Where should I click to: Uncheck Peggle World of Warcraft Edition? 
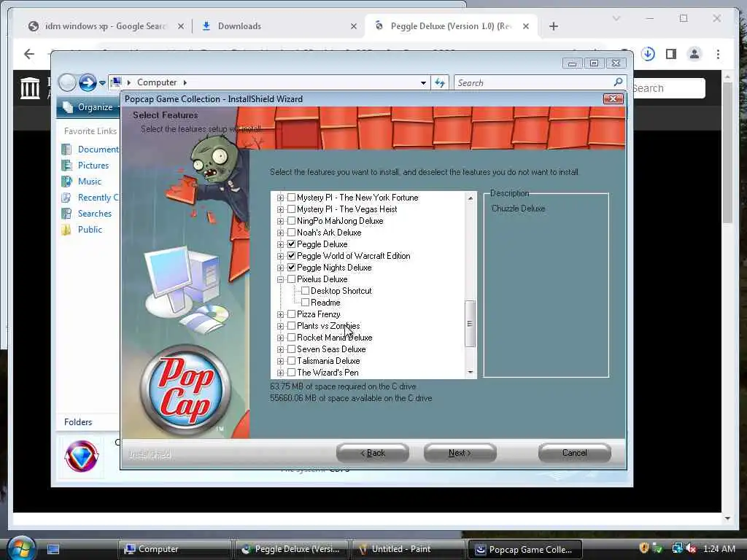point(292,256)
